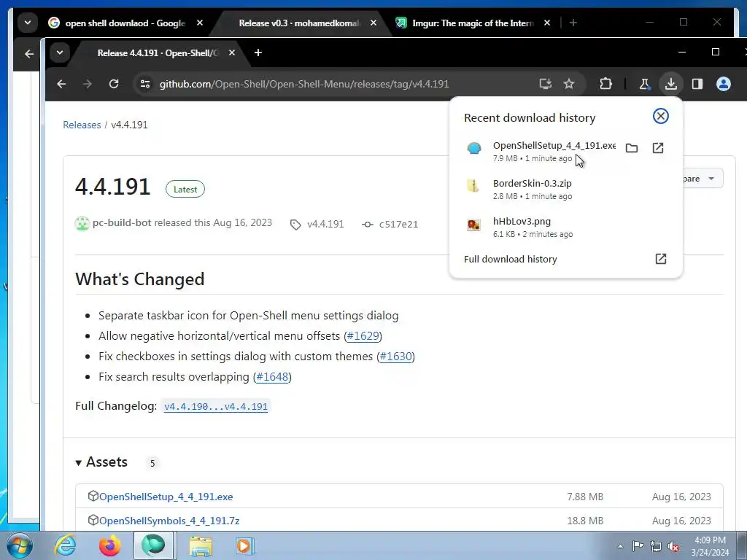Screen dimensions: 747x560
Task: Show OpenShellSetup_4_4_191.exe in folder
Action: [x=631, y=148]
